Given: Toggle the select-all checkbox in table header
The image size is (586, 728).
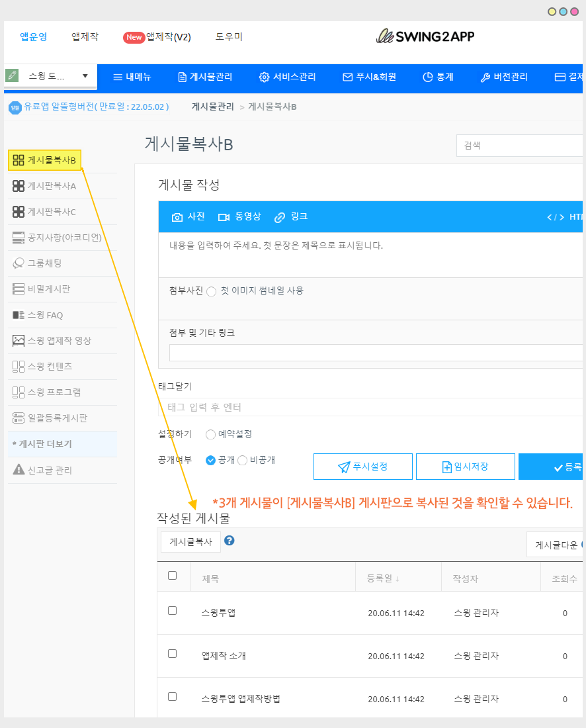Looking at the screenshot, I should pos(173,576).
